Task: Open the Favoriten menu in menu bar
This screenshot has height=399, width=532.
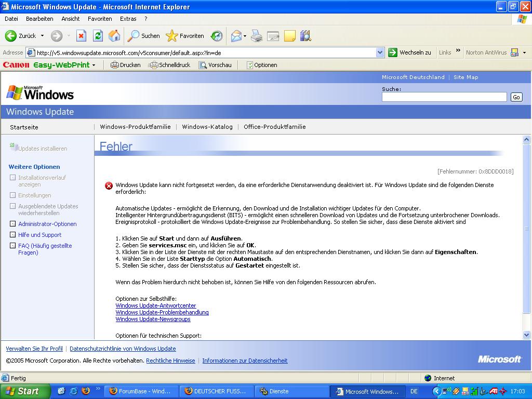Action: click(100, 19)
